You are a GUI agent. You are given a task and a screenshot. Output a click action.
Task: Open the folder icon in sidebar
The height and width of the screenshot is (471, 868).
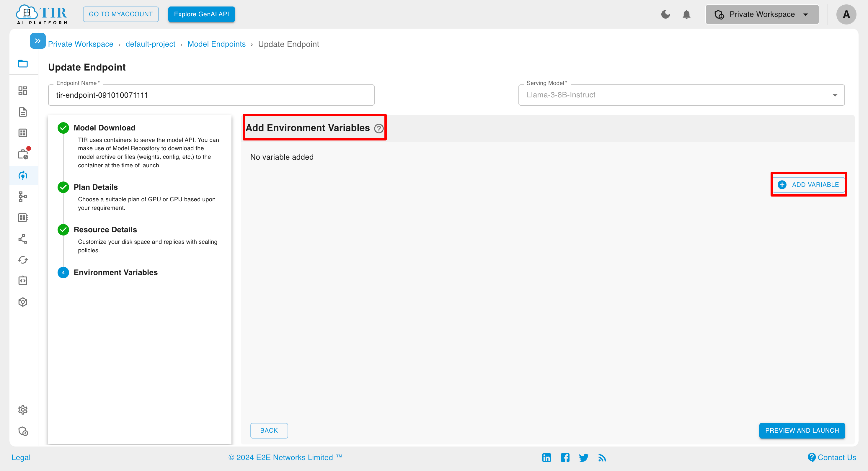pos(23,64)
